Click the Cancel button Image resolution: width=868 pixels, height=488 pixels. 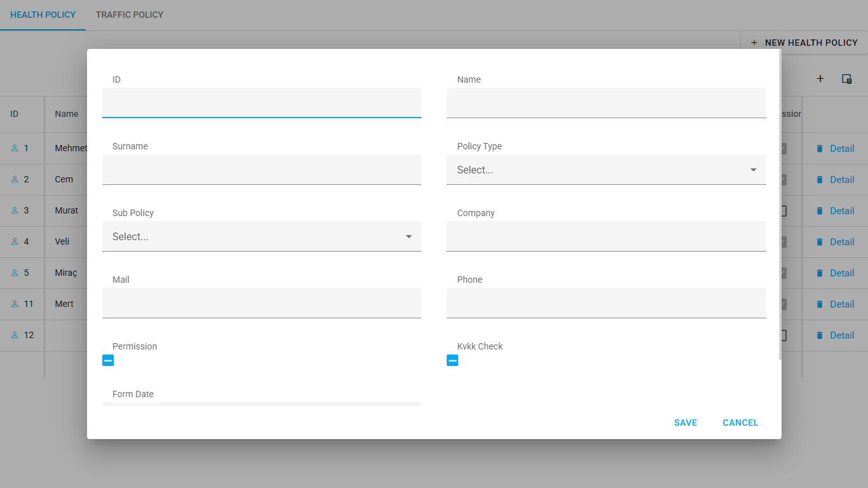click(x=740, y=423)
